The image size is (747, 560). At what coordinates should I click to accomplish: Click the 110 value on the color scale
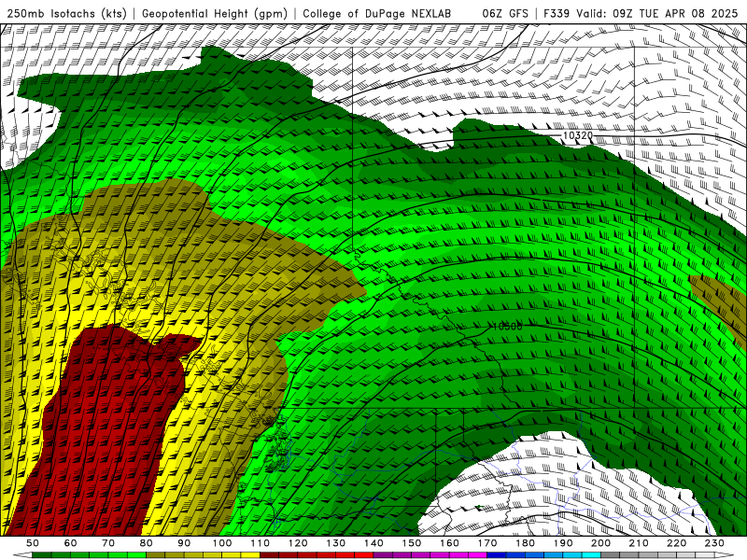pyautogui.click(x=261, y=543)
